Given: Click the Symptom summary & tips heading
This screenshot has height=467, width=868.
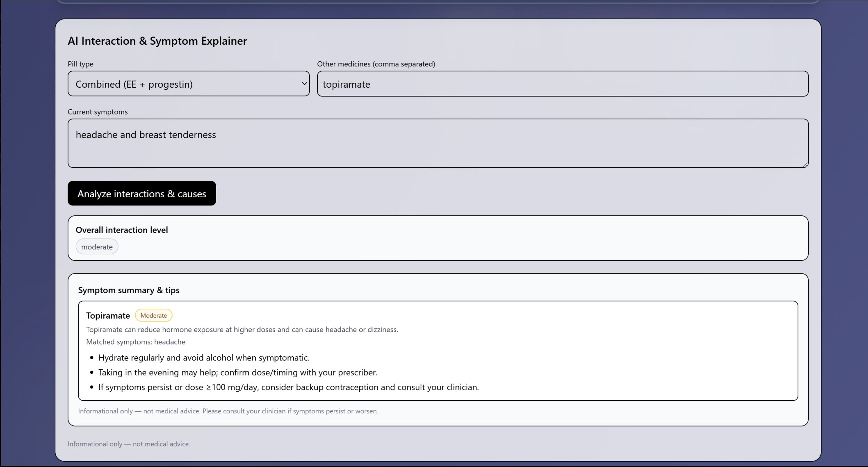Looking at the screenshot, I should click(x=129, y=290).
